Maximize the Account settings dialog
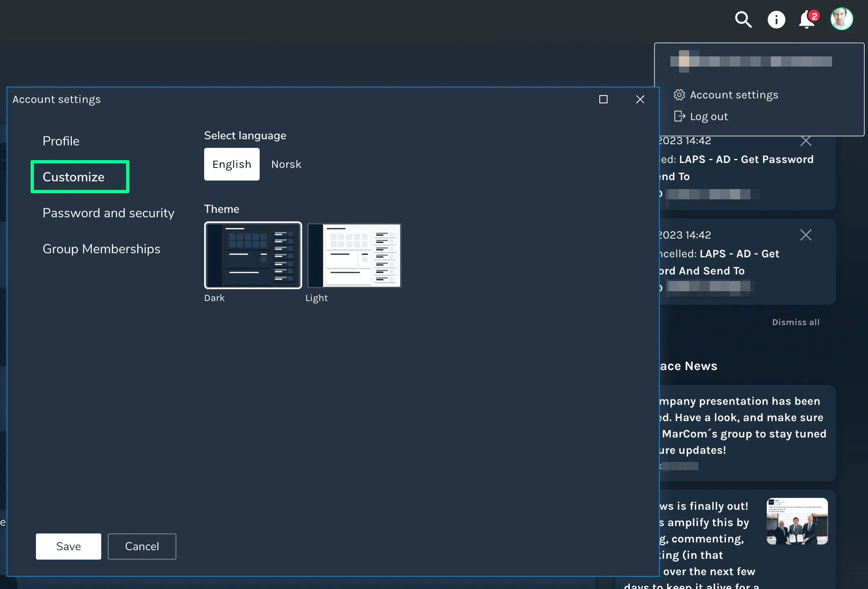The height and width of the screenshot is (589, 868). tap(603, 99)
